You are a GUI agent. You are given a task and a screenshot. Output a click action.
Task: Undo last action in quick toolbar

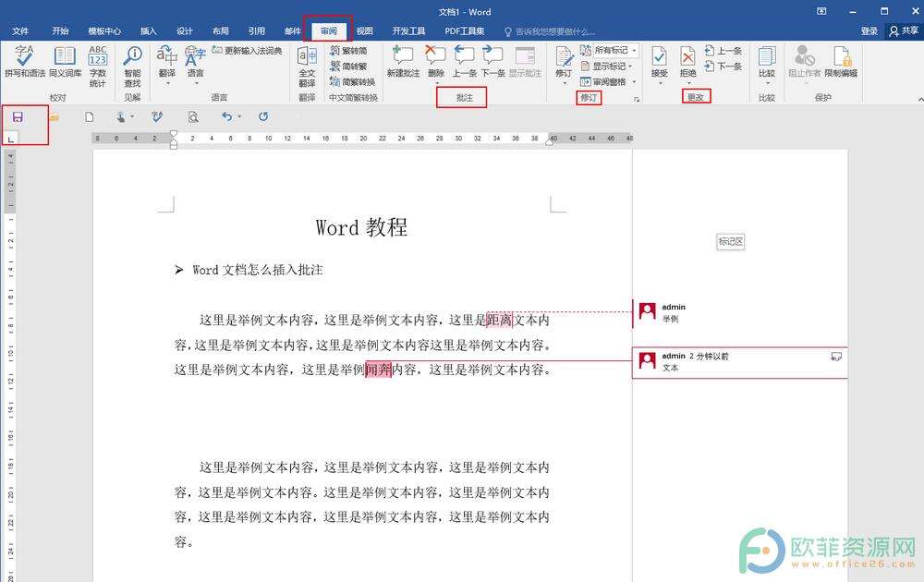[x=227, y=116]
